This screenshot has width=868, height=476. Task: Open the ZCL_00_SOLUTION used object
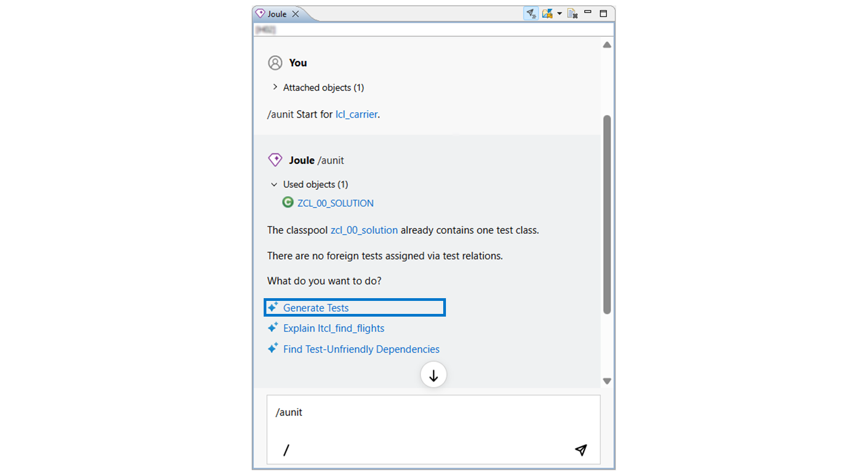tap(335, 203)
